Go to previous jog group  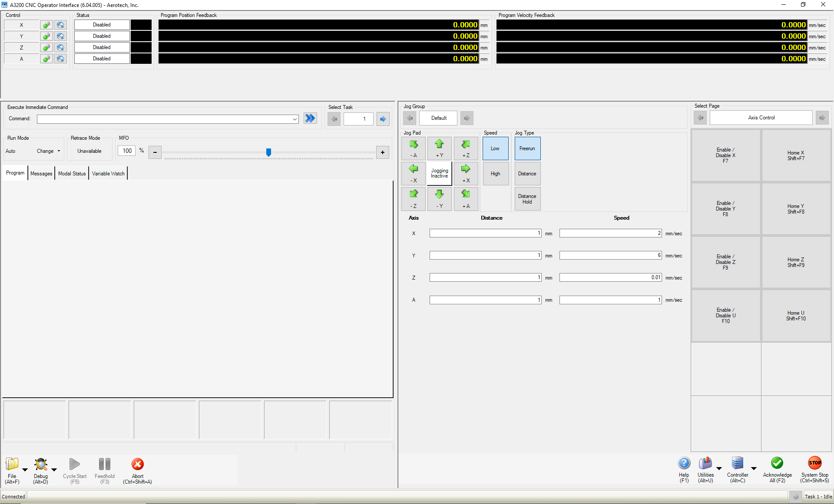[410, 118]
